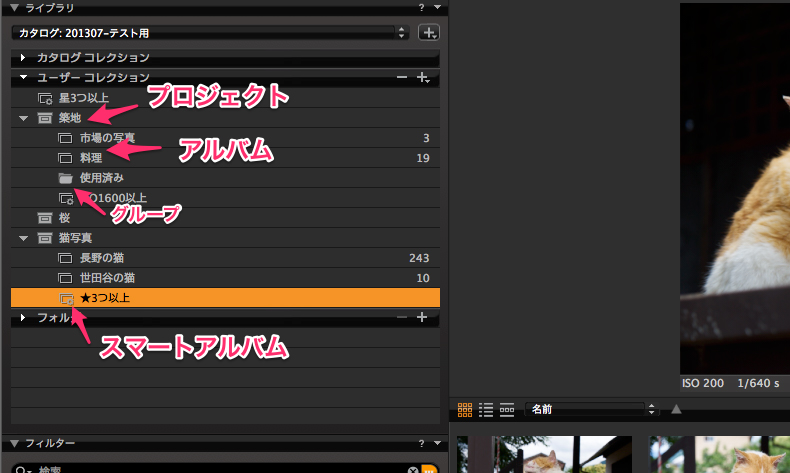
Task: Toggle sort direction triangle next to 名前
Action: (676, 409)
